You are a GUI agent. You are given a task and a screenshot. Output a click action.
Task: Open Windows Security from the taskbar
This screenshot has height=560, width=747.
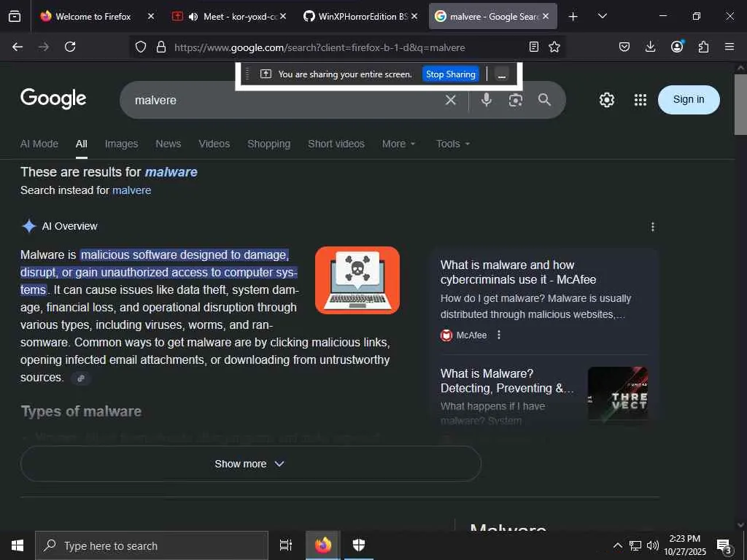(x=359, y=545)
